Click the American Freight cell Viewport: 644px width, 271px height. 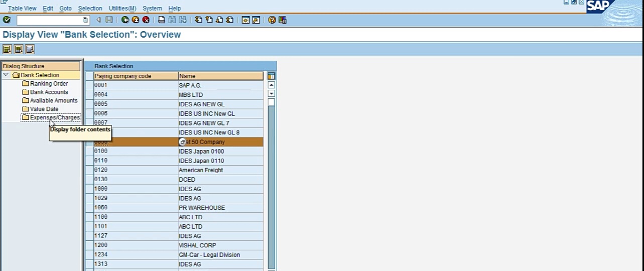[221, 170]
